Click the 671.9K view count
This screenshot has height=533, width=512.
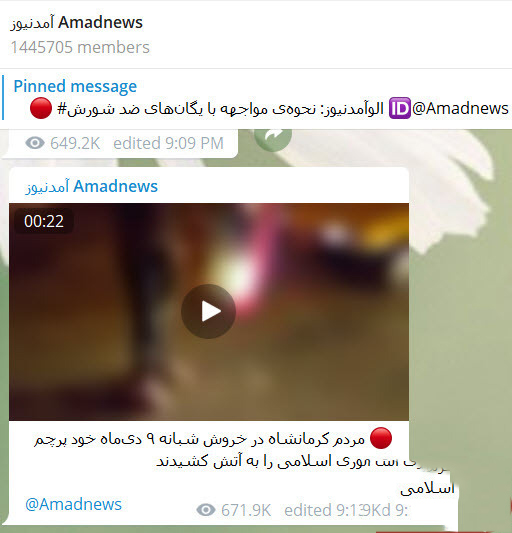246,510
